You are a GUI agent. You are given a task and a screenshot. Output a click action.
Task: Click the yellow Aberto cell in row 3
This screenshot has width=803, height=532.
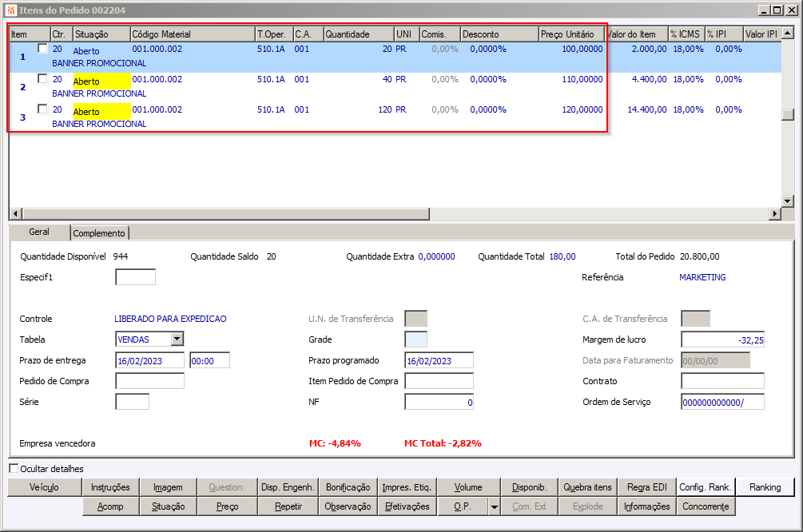point(101,111)
